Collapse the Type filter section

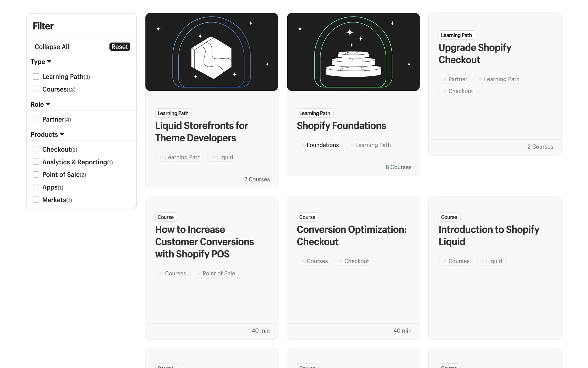point(41,62)
